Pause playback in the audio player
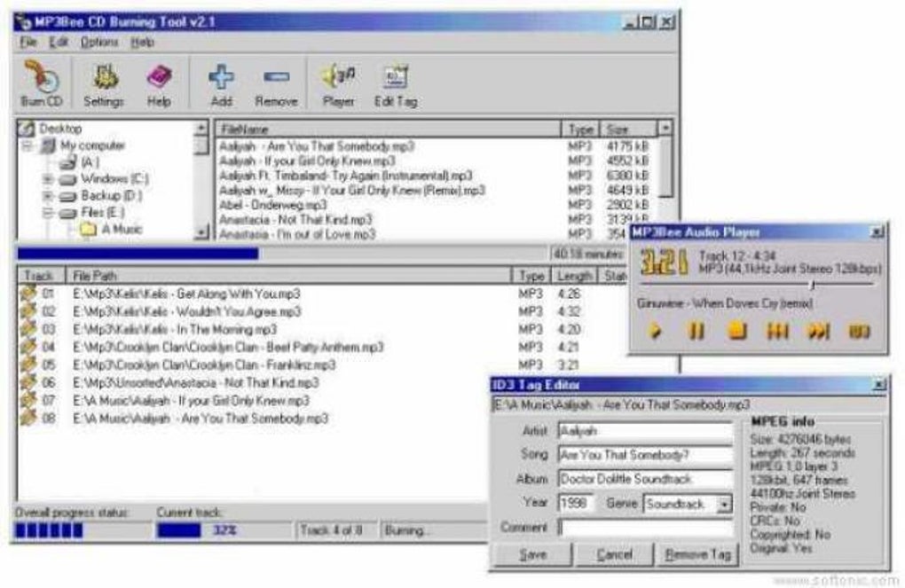The image size is (905, 588). [x=696, y=331]
